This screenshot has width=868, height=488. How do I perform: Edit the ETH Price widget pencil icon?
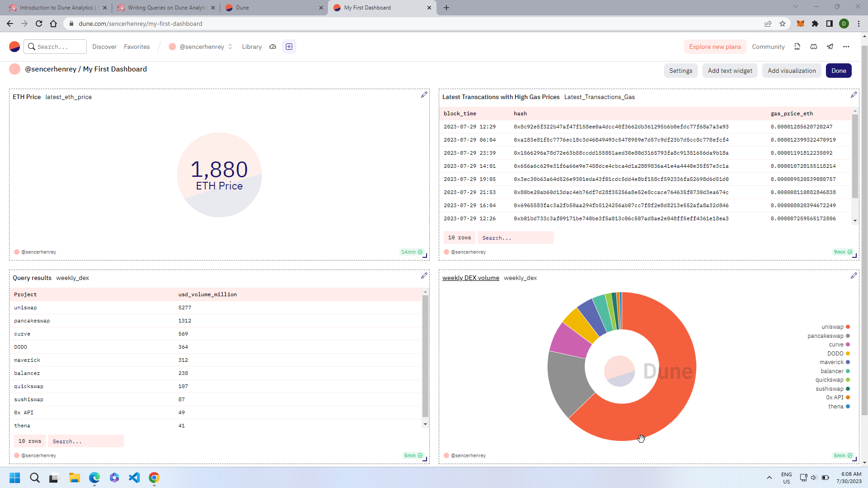(424, 95)
